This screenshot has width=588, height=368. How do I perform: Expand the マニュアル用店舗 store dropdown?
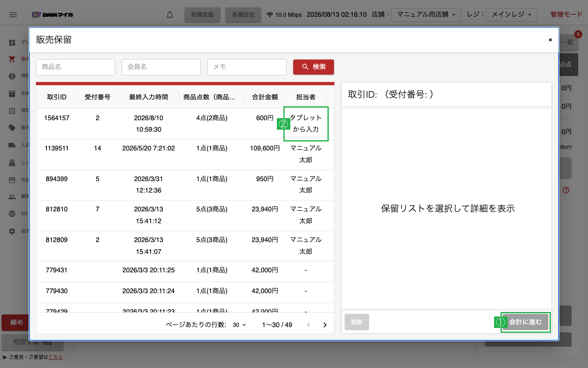pyautogui.click(x=426, y=15)
